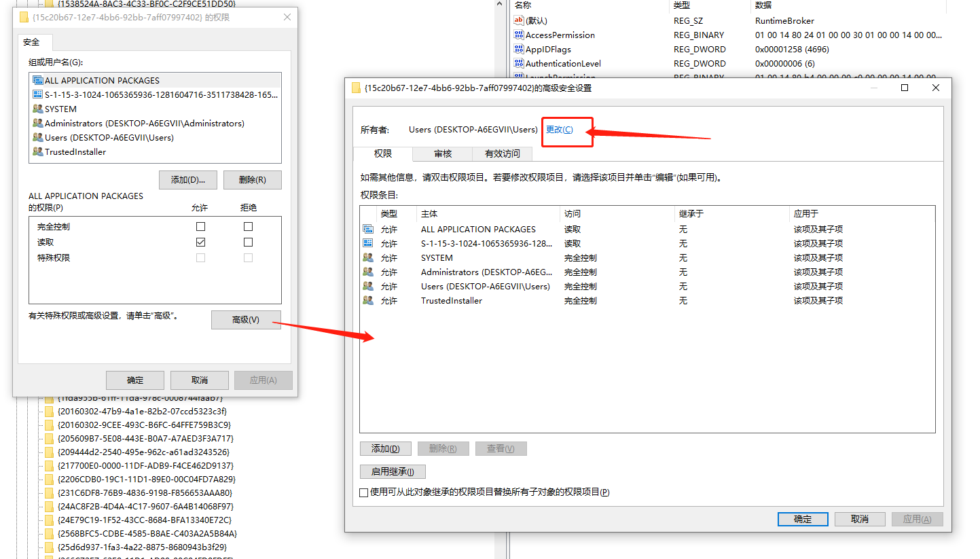Maximize the advanced security settings window
Image resolution: width=980 pixels, height=559 pixels.
[x=905, y=88]
